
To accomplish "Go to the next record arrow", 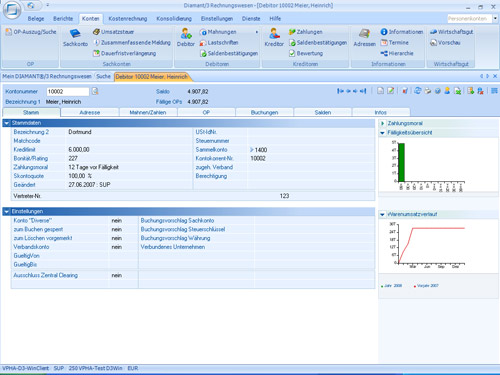I will (x=355, y=91).
